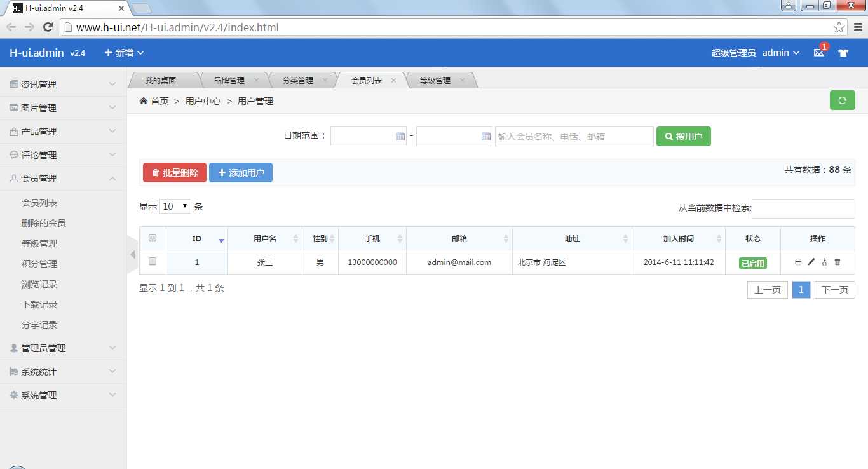Click the pencil edit icon for user 张三
The height and width of the screenshot is (469, 868).
tap(811, 262)
